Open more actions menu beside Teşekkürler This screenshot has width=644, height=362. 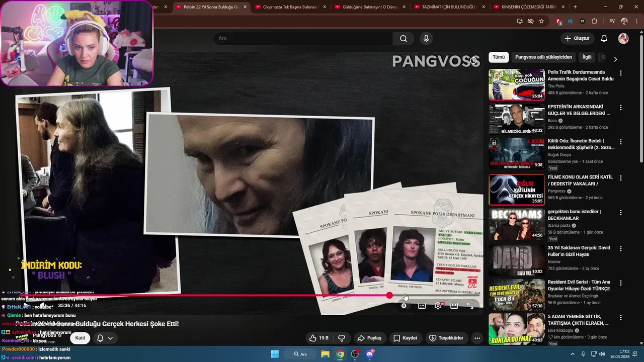point(477,338)
